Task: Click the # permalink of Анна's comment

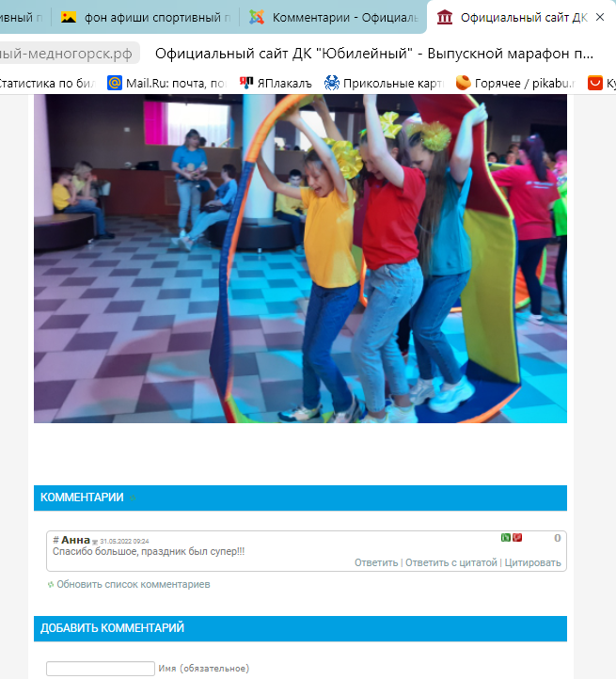Action: tap(55, 540)
